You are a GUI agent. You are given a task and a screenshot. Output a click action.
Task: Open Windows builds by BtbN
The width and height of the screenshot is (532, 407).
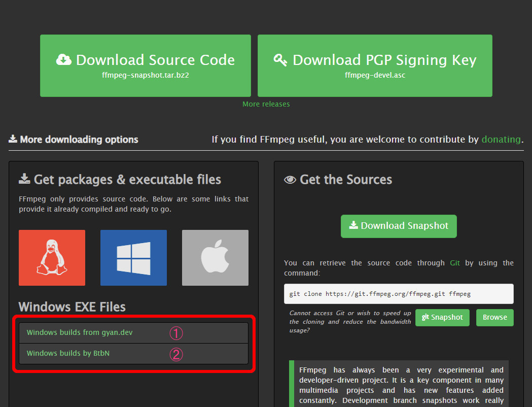(68, 353)
